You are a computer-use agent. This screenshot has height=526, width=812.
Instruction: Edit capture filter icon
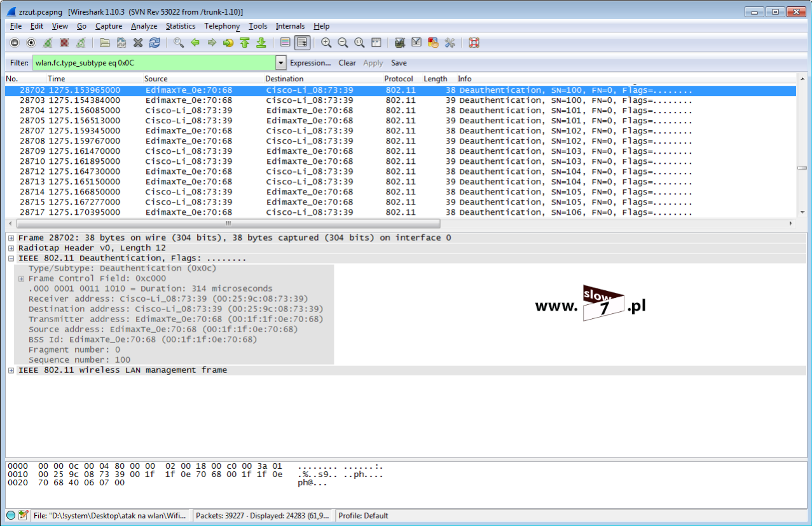click(400, 43)
